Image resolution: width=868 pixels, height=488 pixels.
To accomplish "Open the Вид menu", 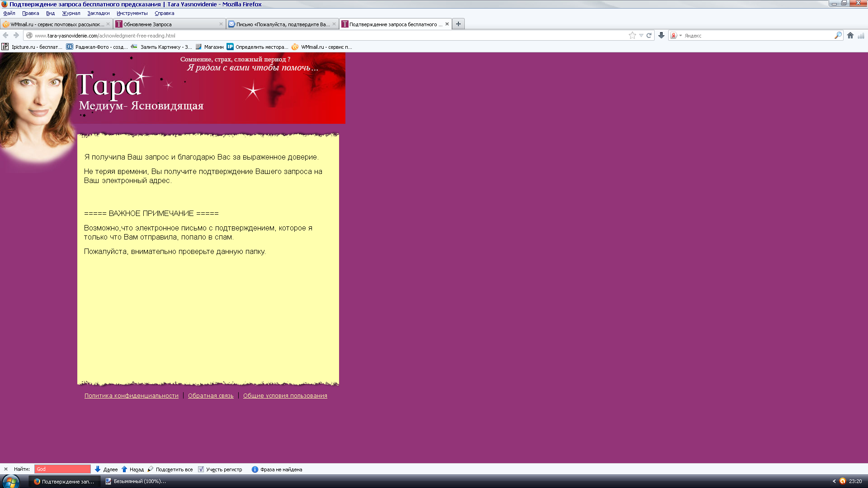I will [x=50, y=13].
